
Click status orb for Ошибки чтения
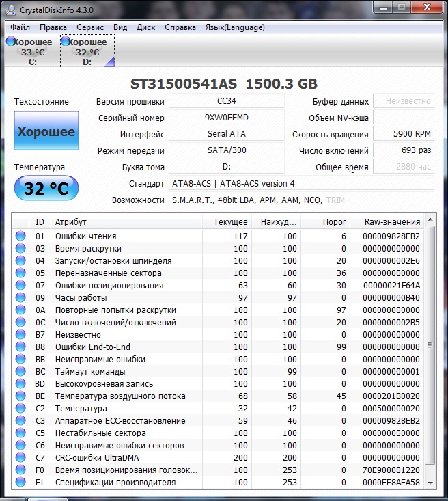point(20,236)
